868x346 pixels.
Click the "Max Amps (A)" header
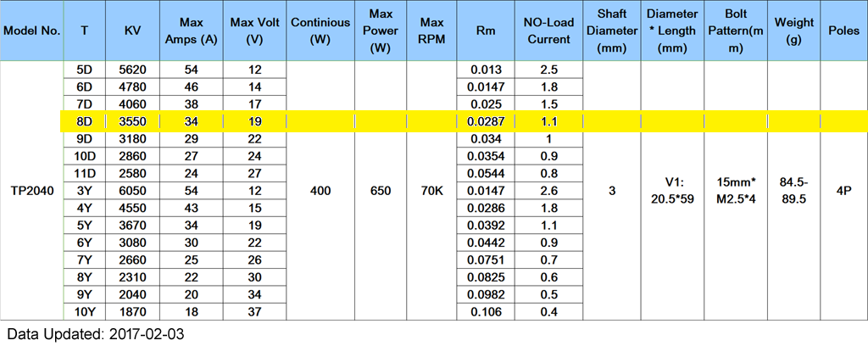[192, 31]
